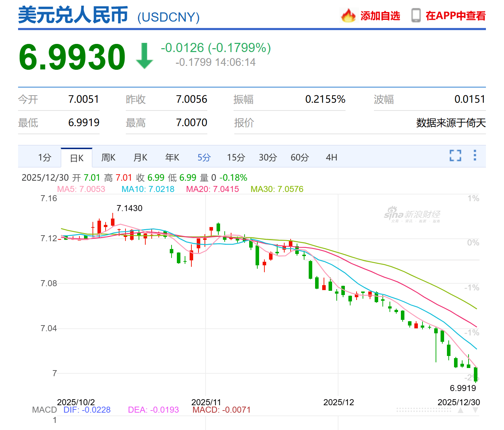
Task: Select the 60分 chart tab
Action: pyautogui.click(x=300, y=157)
